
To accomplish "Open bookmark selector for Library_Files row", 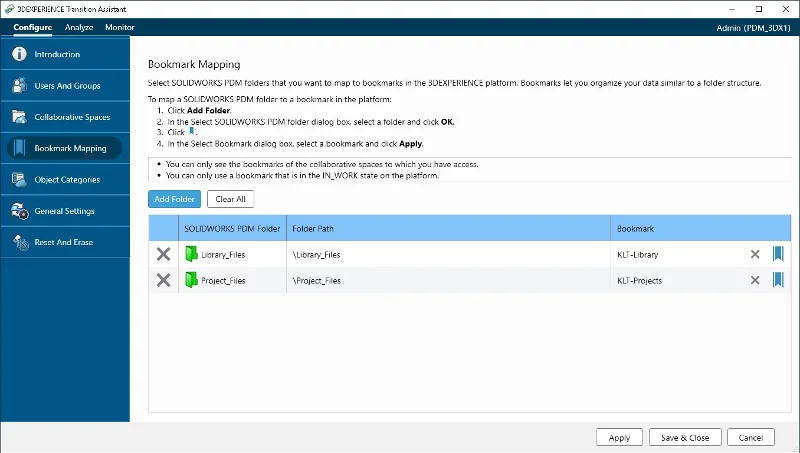I will pyautogui.click(x=778, y=254).
